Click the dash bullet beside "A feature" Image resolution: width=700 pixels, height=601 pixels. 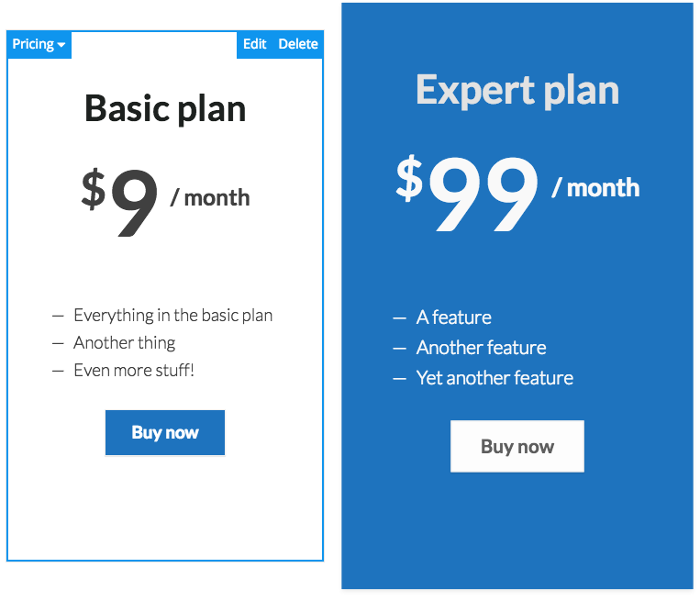tap(399, 318)
